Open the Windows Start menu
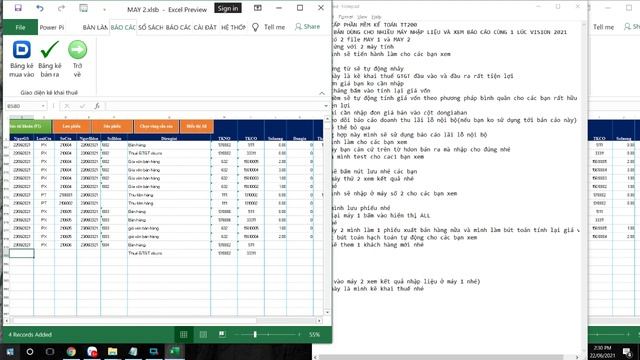The image size is (640, 360). 10,351
